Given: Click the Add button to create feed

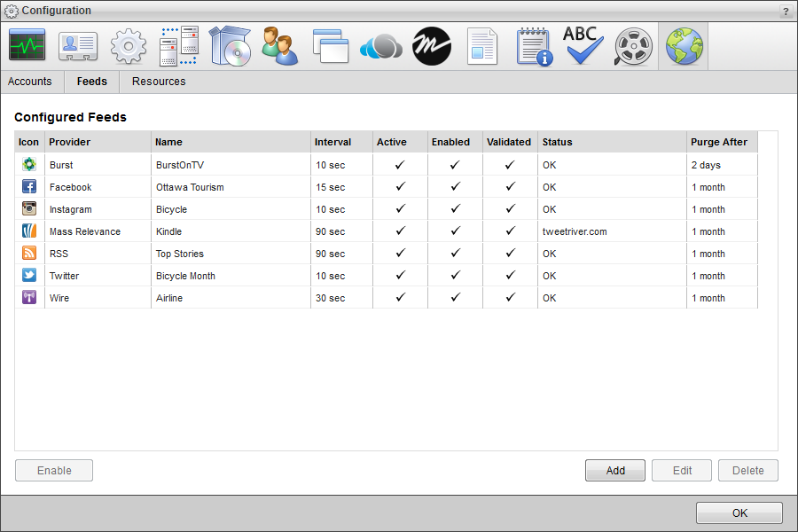Looking at the screenshot, I should click(614, 470).
